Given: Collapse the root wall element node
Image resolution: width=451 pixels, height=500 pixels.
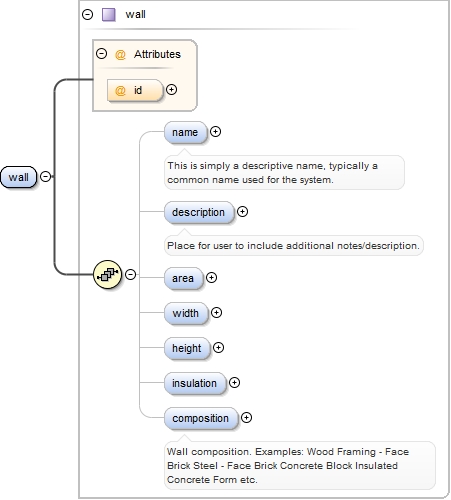Looking at the screenshot, I should coord(46,176).
